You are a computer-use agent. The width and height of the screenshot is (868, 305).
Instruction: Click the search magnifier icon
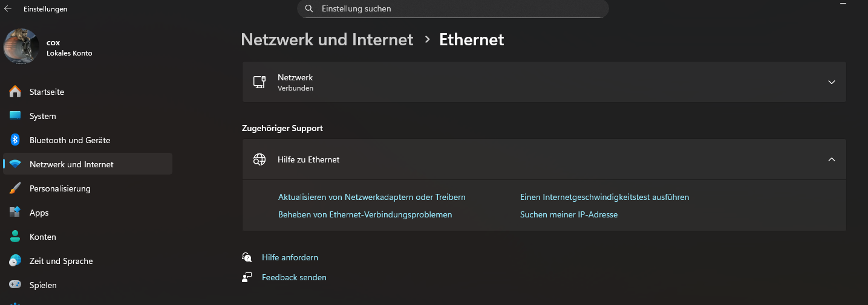(309, 9)
